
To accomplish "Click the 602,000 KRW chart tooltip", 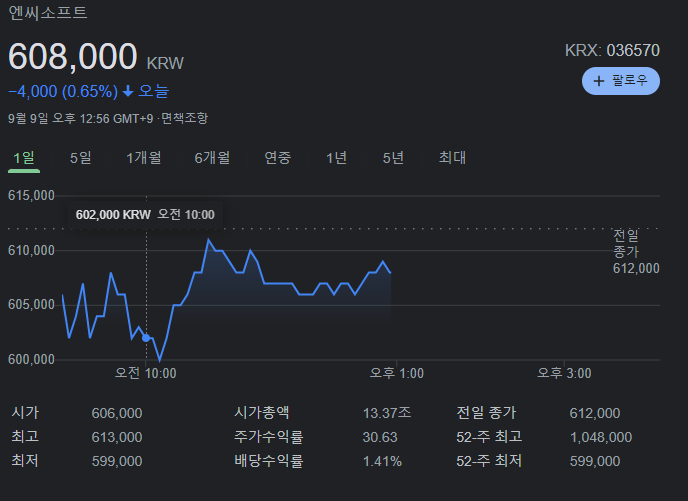I will (x=145, y=215).
